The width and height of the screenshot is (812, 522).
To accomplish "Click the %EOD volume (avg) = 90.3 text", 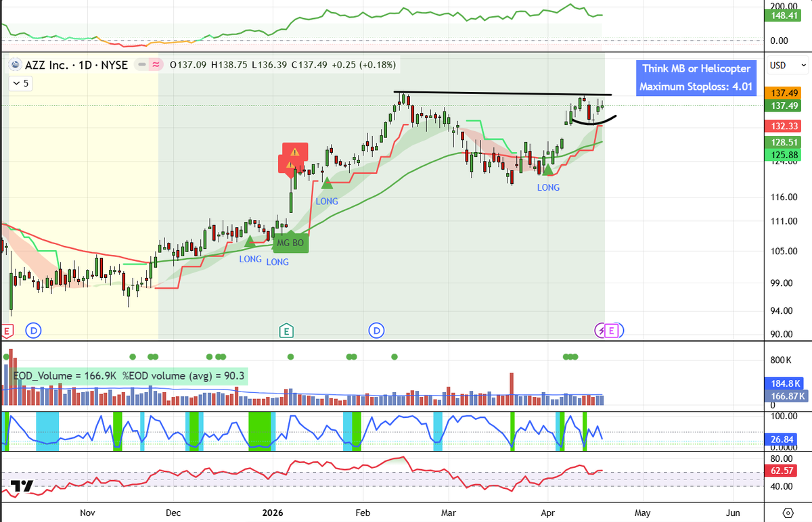I will (183, 377).
